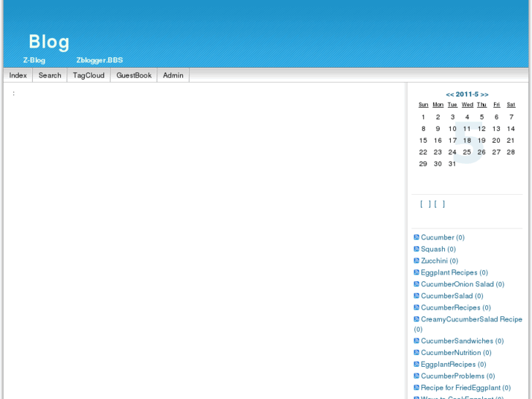Viewport: 532px width, 399px height.
Task: Select day 20 in the calendar
Action: pos(496,141)
